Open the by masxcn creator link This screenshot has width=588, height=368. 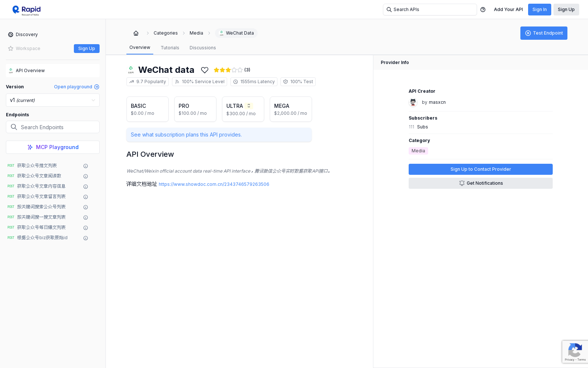point(434,102)
